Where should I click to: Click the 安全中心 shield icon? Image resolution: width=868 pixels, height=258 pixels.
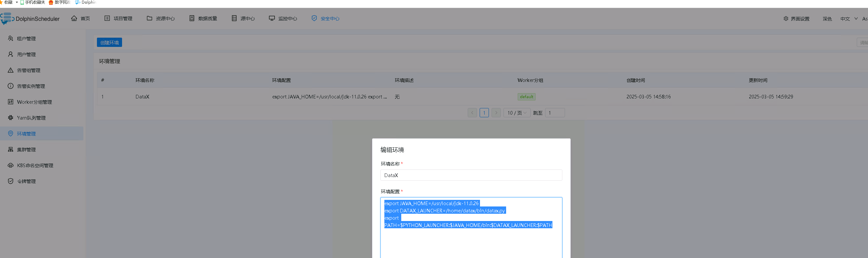coord(314,18)
